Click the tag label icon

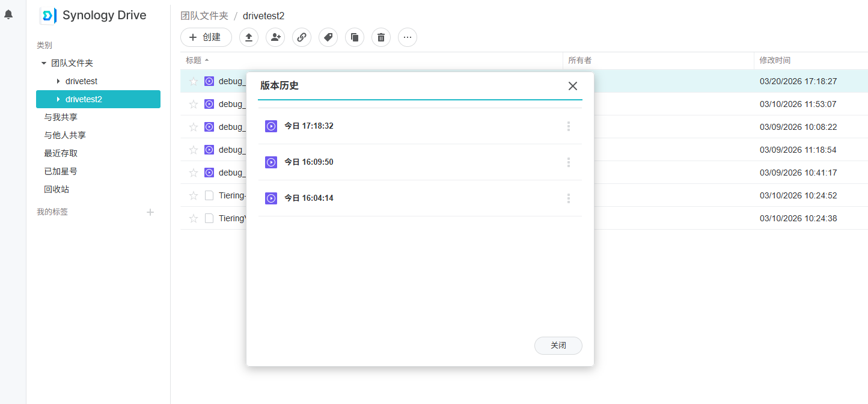coord(328,37)
